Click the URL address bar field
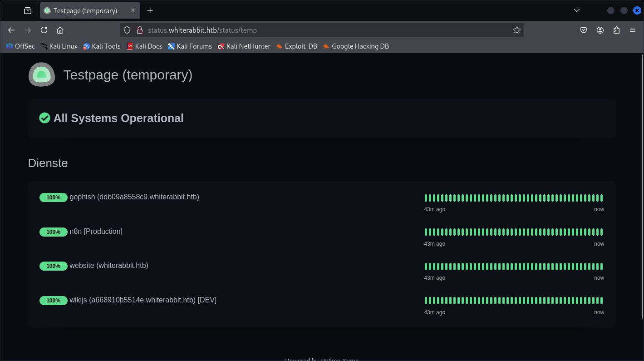 (327, 30)
